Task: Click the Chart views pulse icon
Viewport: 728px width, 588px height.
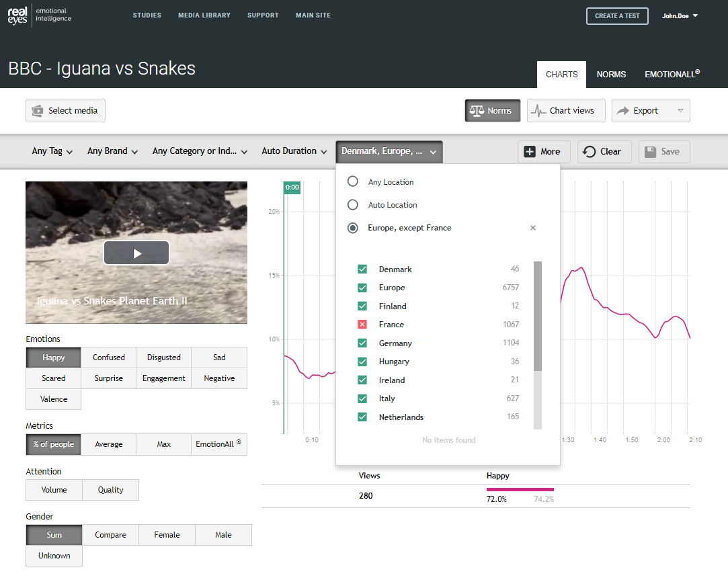Action: [538, 111]
